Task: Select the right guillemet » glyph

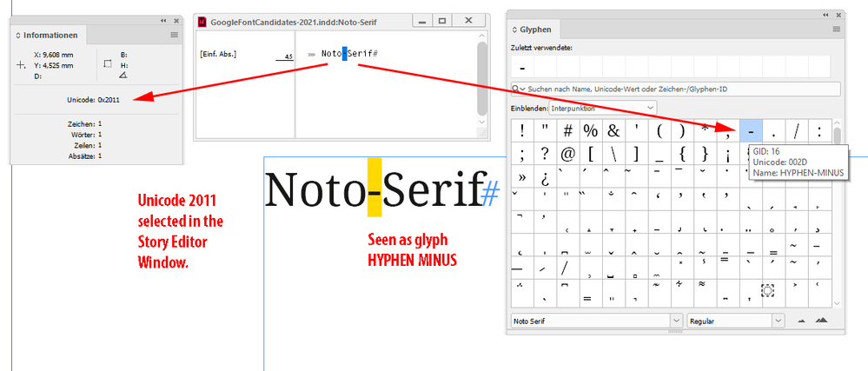Action: pos(522,176)
